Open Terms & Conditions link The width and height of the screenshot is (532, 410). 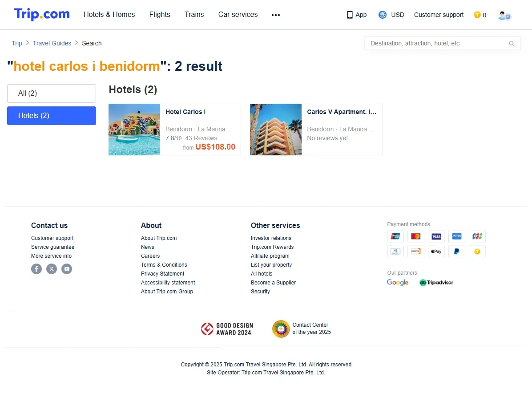coord(164,264)
